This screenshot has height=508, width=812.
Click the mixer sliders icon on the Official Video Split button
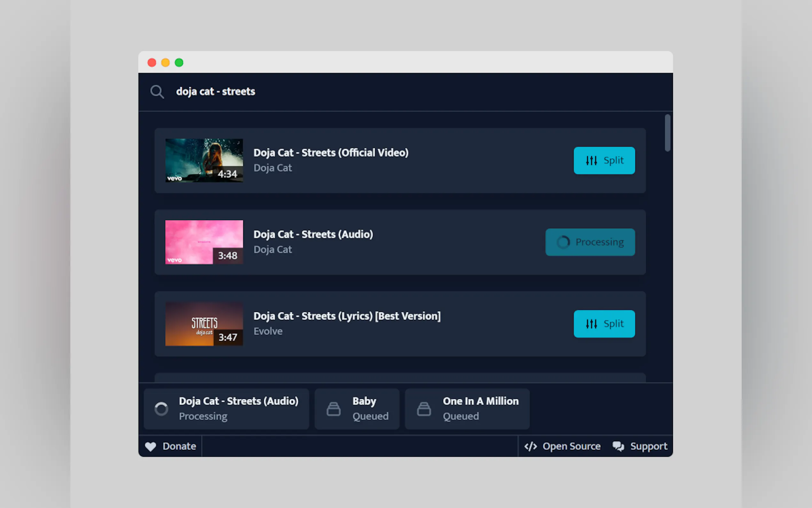[x=591, y=161]
